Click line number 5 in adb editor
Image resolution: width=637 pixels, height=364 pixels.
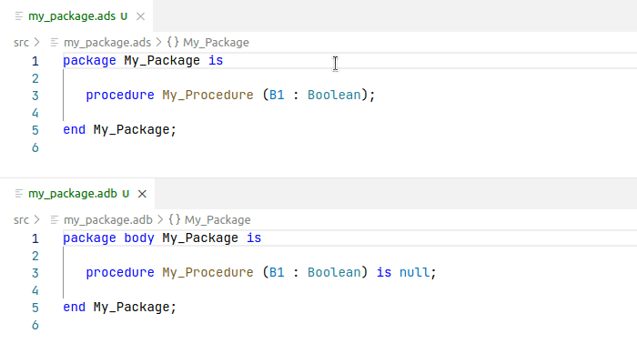[x=35, y=308]
